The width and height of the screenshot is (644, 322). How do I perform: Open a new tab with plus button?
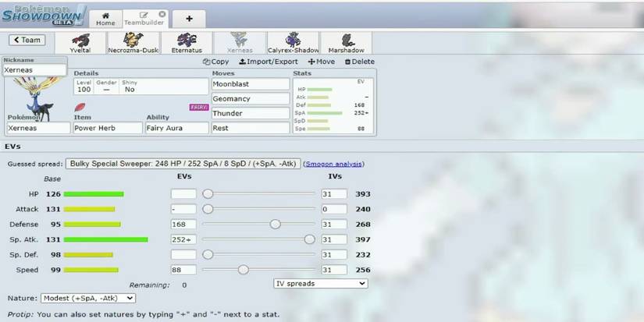click(189, 19)
